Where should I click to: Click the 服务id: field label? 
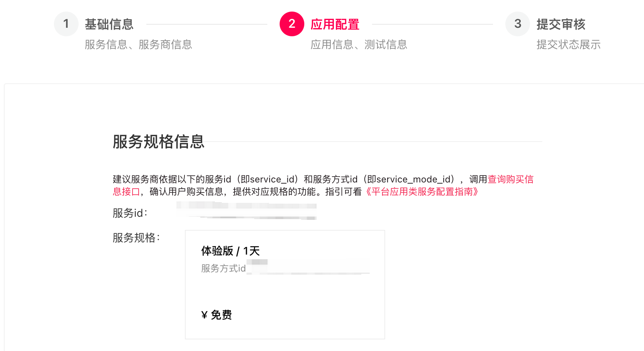point(130,213)
